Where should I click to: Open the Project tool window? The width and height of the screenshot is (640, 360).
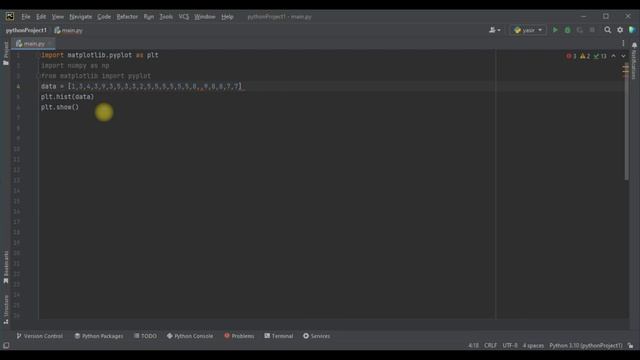[x=6, y=53]
